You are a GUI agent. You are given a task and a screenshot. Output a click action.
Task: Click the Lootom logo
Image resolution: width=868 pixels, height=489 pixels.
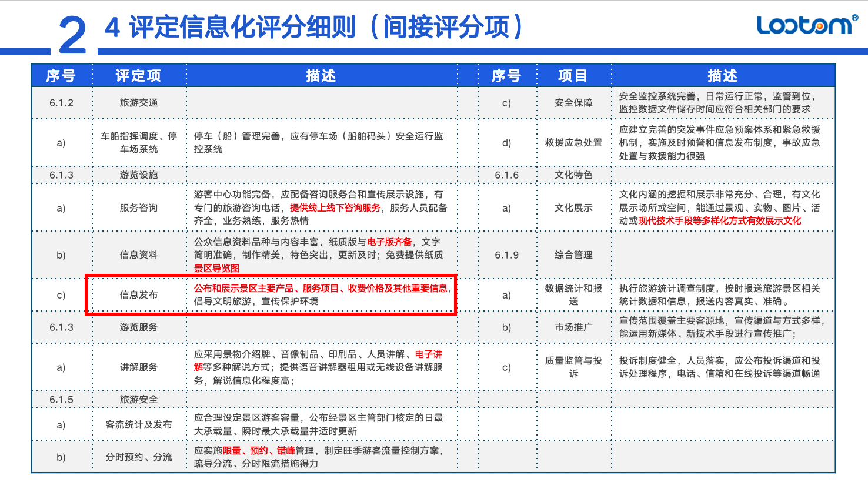[807, 25]
